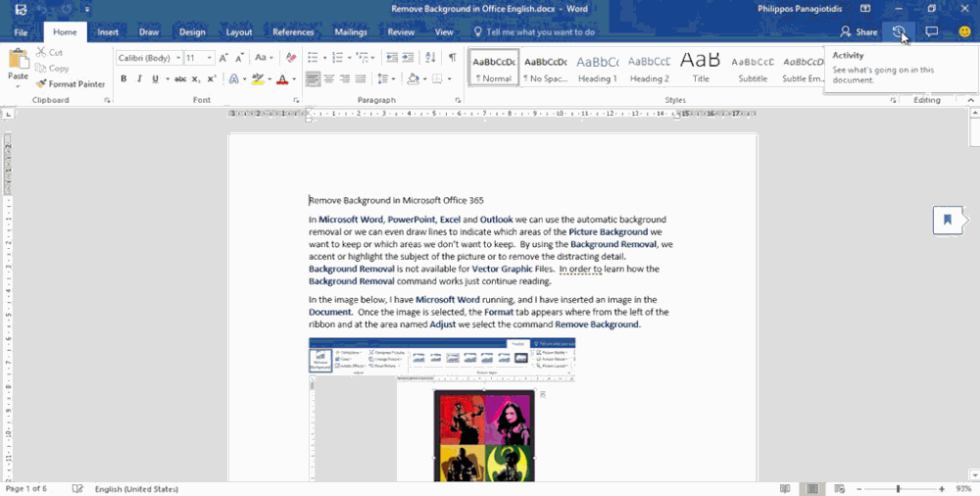Toggle Justify alignment
Screen dimensions: 980x496
[360, 78]
